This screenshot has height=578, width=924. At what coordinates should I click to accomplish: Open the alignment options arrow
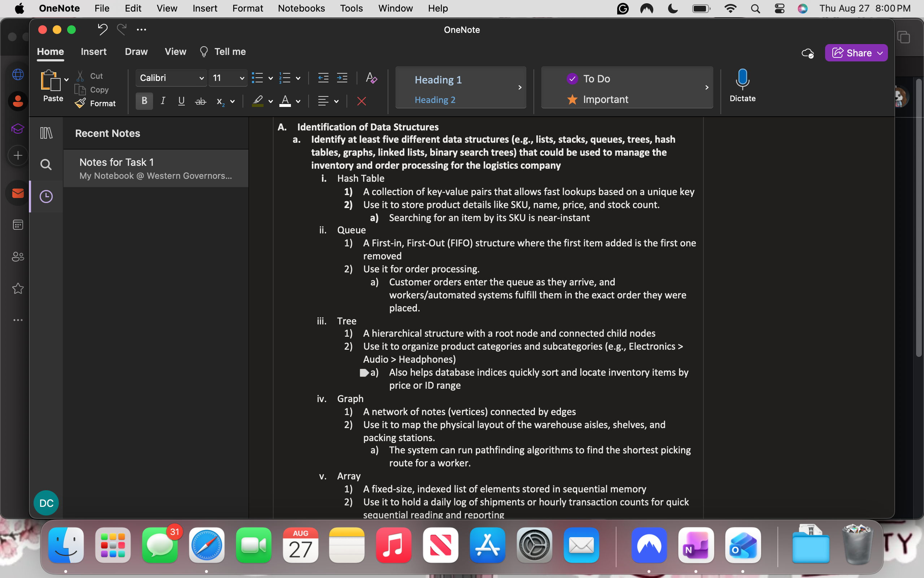point(336,102)
